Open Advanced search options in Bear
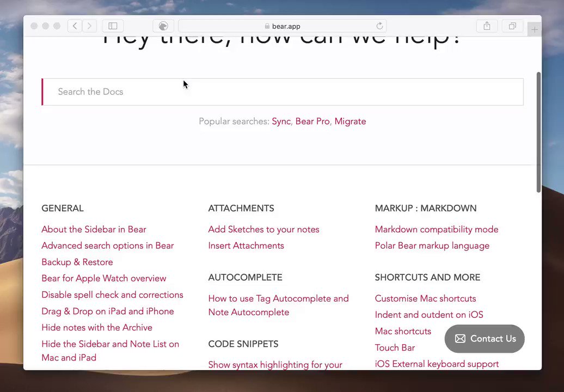564x392 pixels. pos(108,246)
